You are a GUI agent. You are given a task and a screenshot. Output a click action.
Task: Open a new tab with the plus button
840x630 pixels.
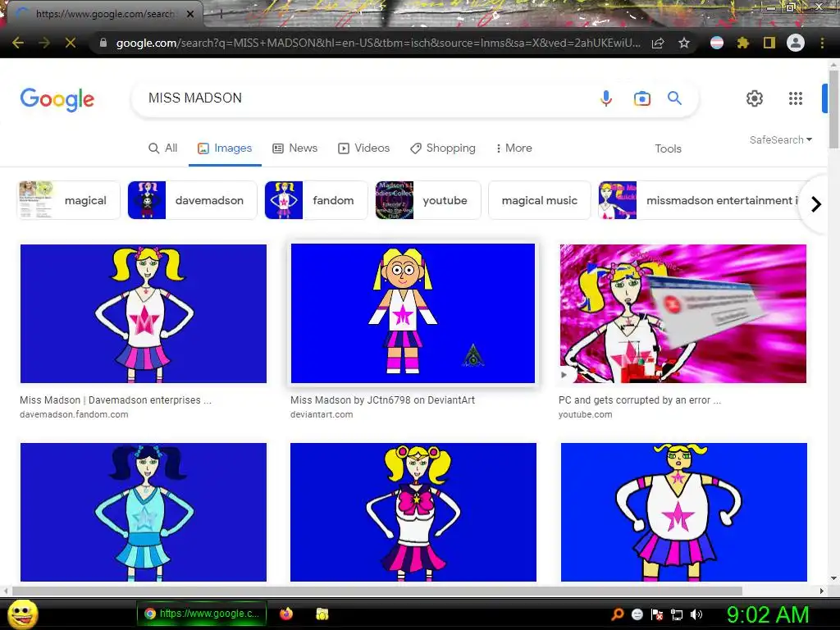tap(220, 15)
